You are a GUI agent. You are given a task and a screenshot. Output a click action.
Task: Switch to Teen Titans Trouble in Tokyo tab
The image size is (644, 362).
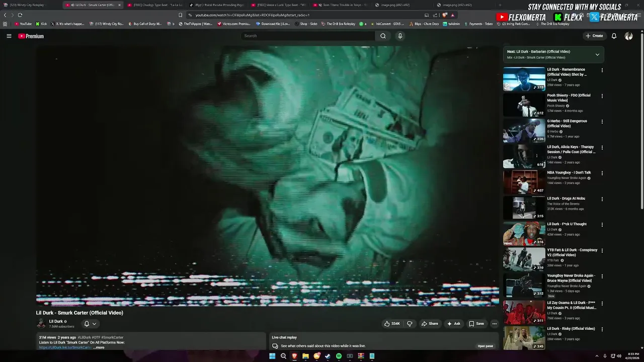(x=341, y=5)
